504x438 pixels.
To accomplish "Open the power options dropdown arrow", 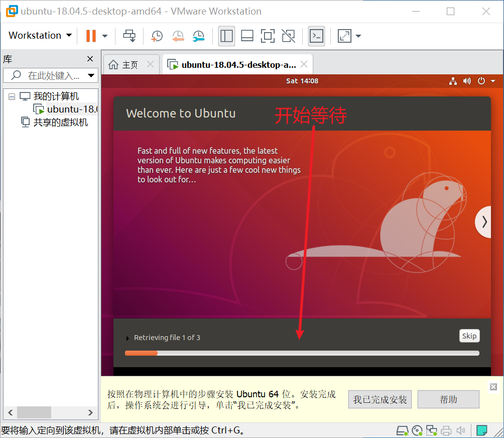I will [105, 36].
